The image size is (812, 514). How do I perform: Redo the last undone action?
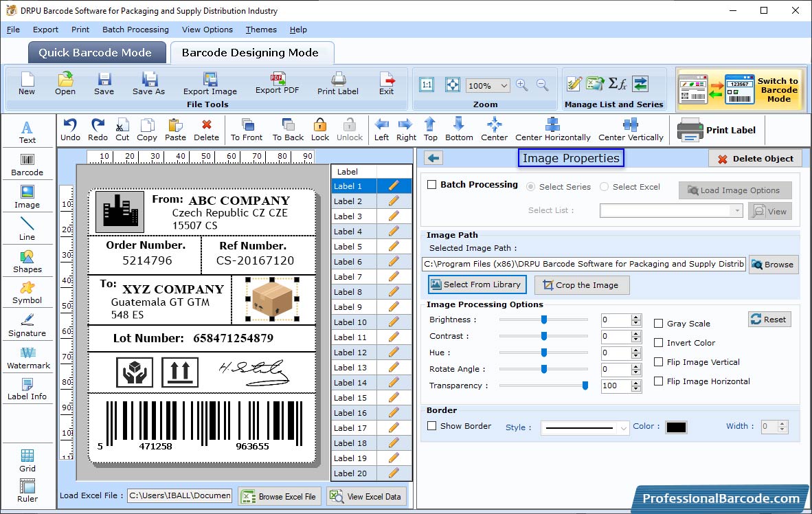click(98, 130)
